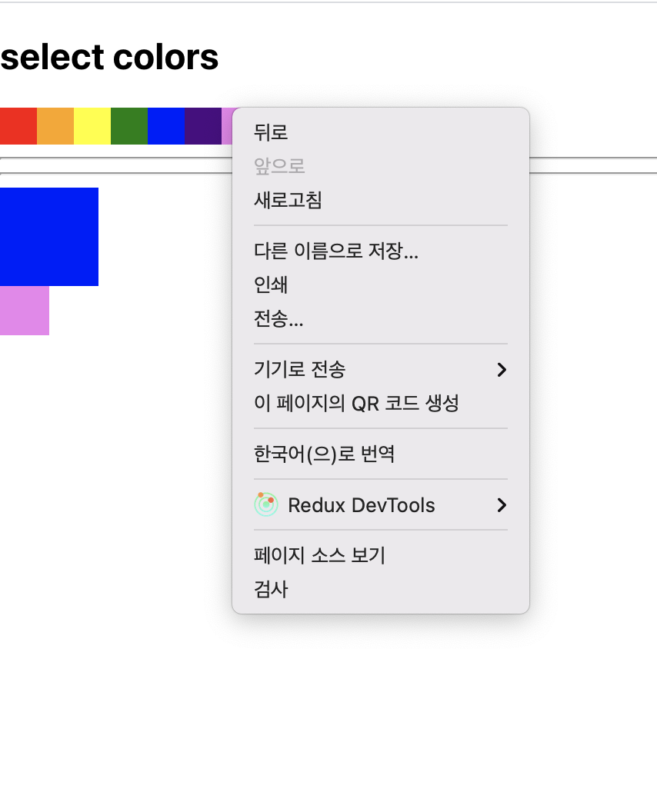Select the blue swatch in color row
657x812 pixels.
(166, 126)
